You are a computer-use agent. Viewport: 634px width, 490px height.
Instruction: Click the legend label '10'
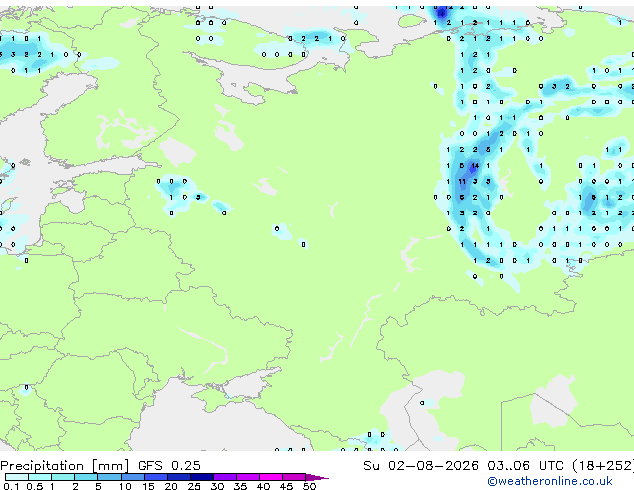125,486
